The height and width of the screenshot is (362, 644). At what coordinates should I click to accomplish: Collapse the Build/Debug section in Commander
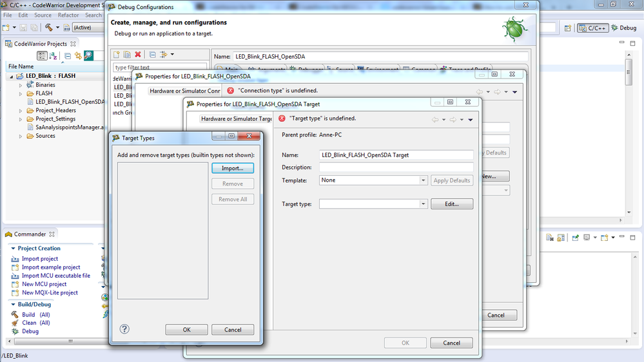pos(13,305)
